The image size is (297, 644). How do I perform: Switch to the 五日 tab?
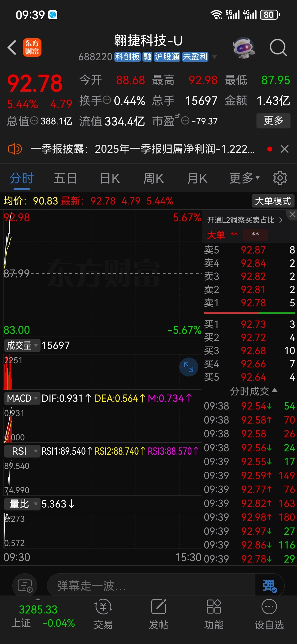[x=65, y=178]
